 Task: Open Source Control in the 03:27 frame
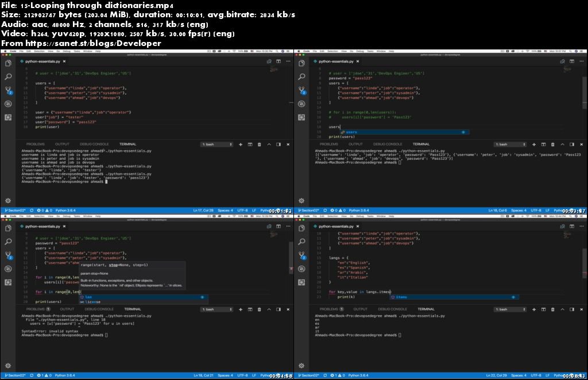302,90
